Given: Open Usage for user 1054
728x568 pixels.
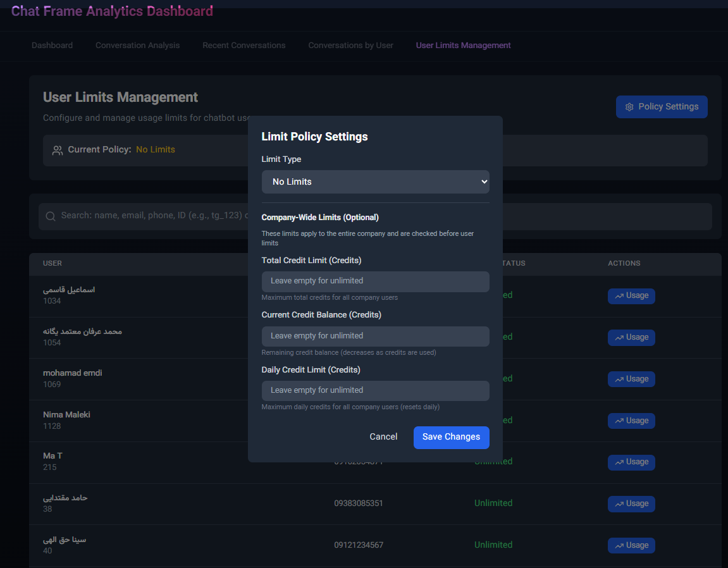Looking at the screenshot, I should click(631, 338).
